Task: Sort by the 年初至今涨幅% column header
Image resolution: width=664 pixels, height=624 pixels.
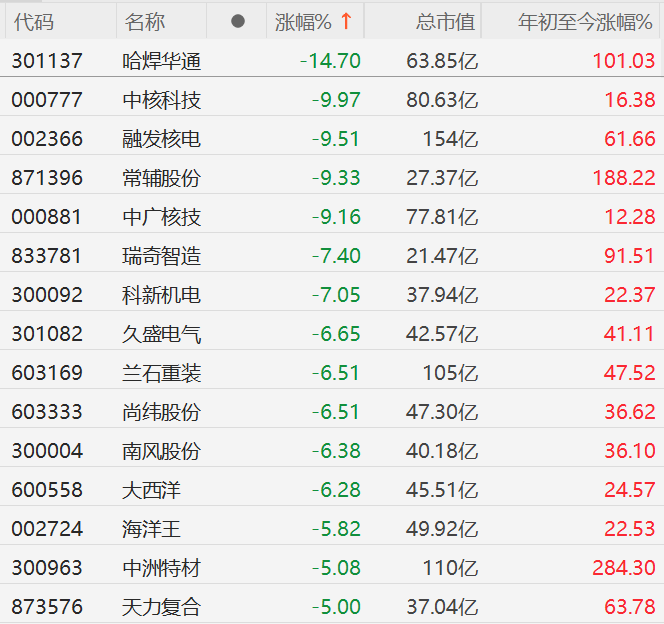Action: [585, 22]
